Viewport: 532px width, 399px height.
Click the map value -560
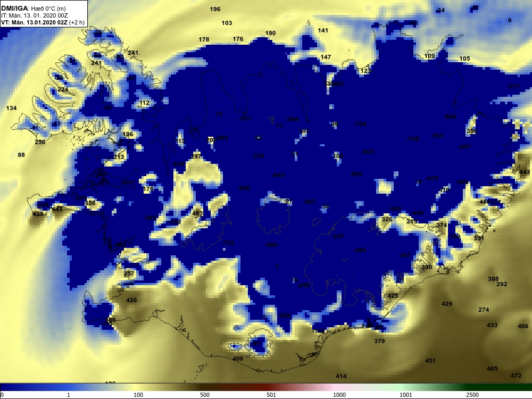tap(271, 245)
